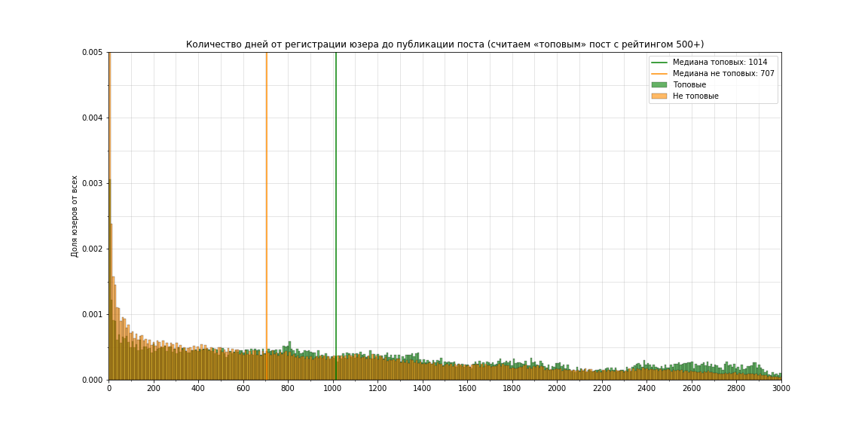The image size is (868, 434).
Task: Click x-axis tick label 2800
Action: pyautogui.click(x=736, y=389)
